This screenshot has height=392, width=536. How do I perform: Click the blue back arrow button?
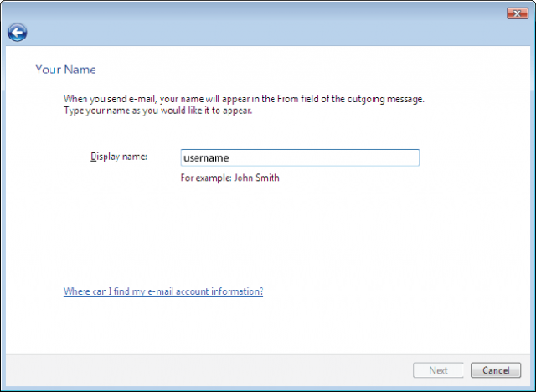coord(17,33)
